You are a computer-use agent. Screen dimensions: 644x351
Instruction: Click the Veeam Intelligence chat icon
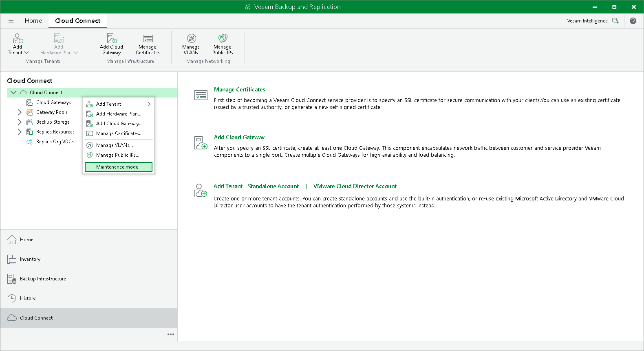tap(615, 21)
